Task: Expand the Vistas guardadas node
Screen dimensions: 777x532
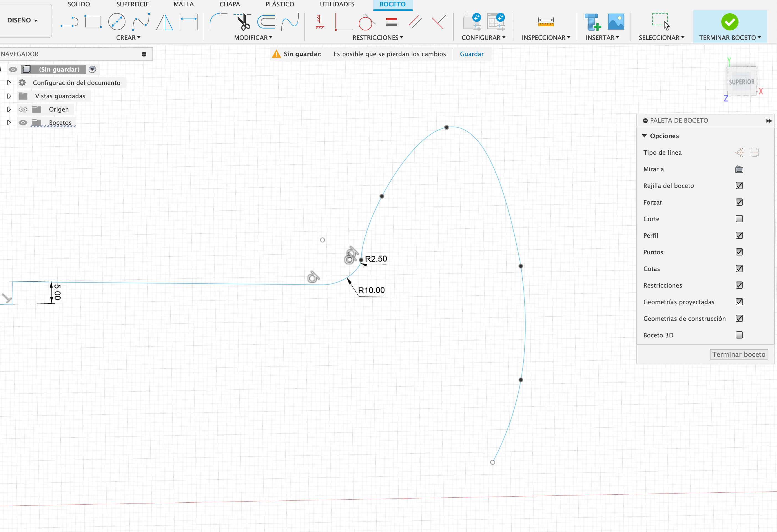Action: (9, 96)
